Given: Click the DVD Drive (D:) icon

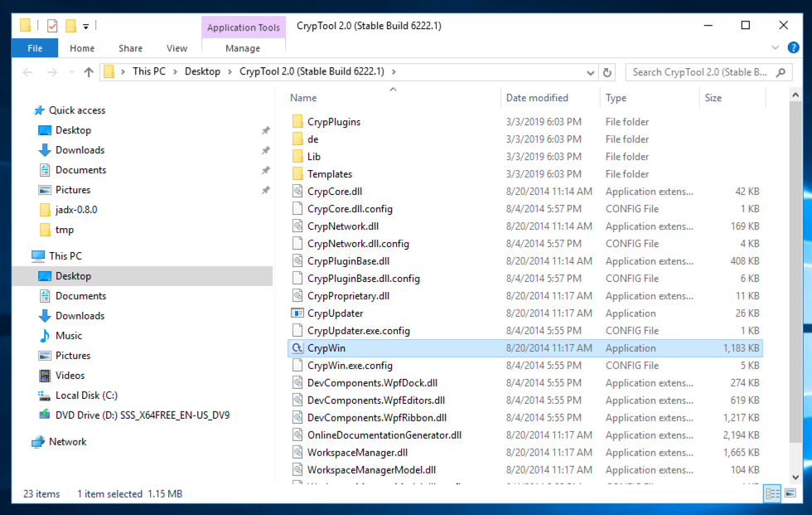Looking at the screenshot, I should pos(45,415).
